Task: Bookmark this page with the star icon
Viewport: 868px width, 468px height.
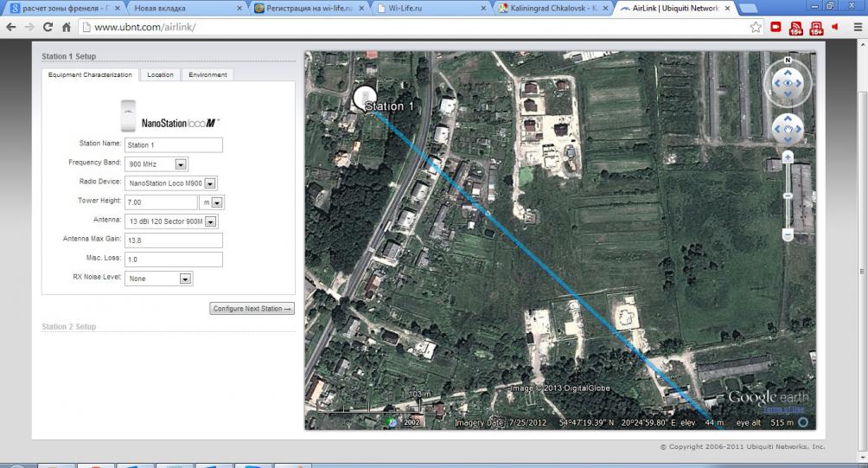Action: click(x=756, y=27)
